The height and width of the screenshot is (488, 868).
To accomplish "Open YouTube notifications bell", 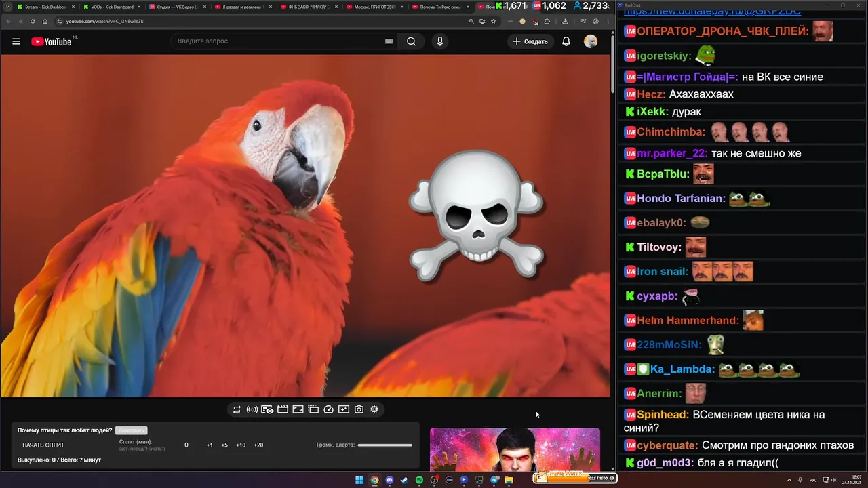I will coord(566,41).
